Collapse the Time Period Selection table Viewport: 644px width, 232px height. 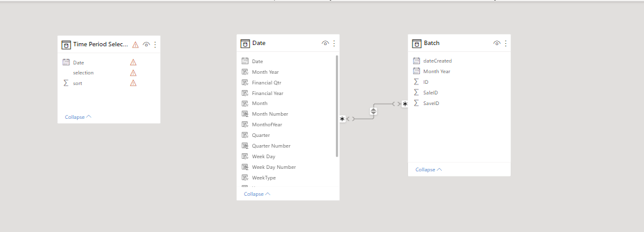[78, 117]
